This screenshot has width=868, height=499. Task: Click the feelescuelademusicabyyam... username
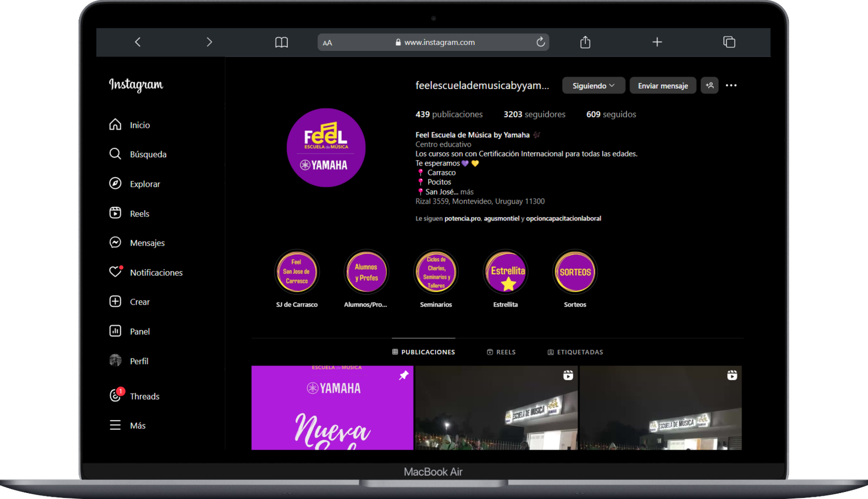click(x=482, y=85)
